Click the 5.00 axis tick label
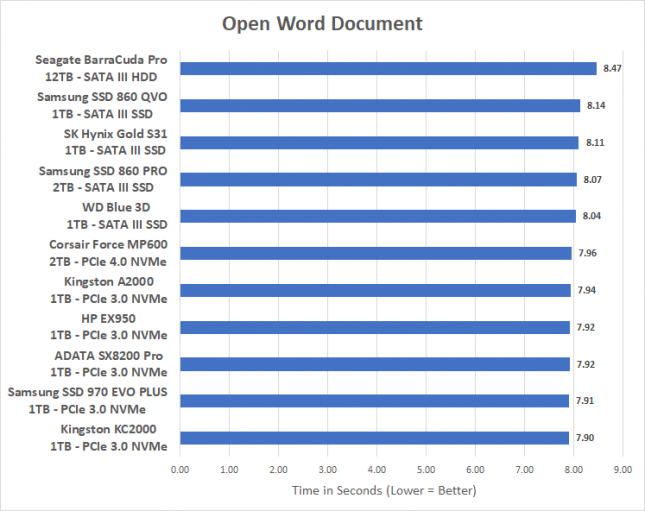 pos(426,469)
